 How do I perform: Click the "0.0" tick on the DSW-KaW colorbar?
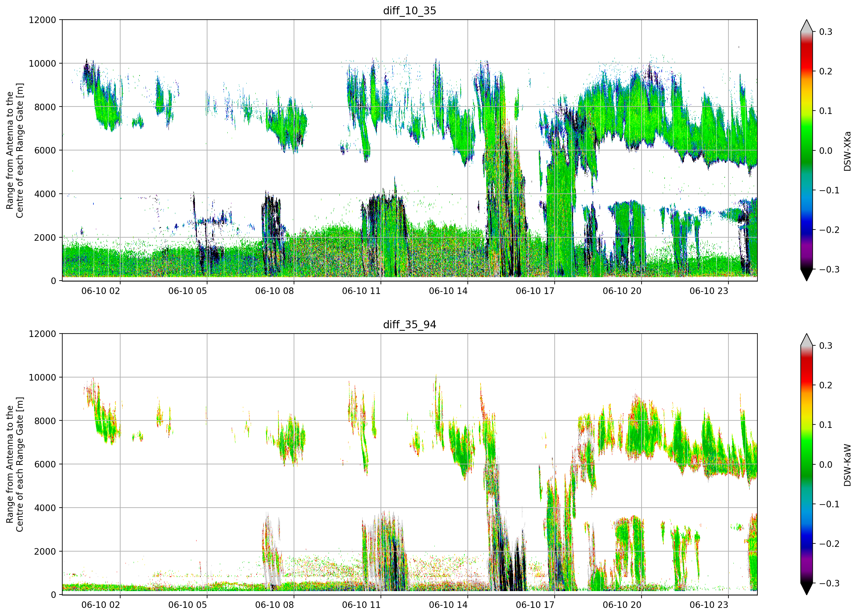[826, 465]
